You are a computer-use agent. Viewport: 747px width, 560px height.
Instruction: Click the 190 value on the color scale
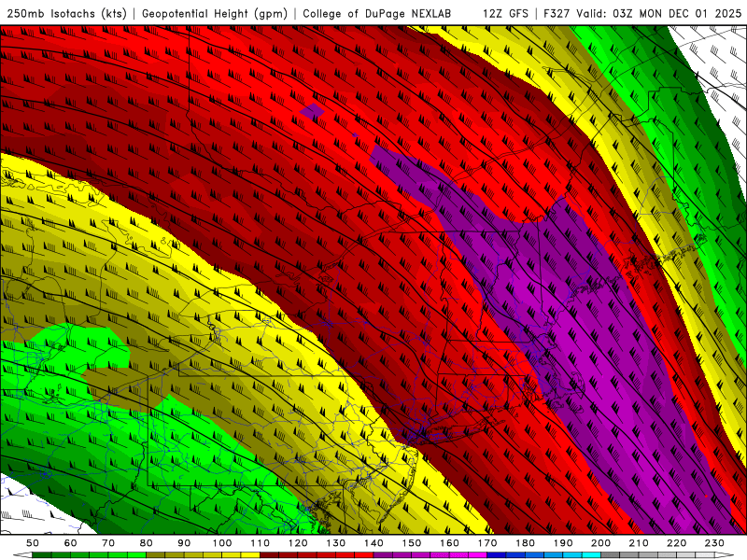[x=563, y=543]
